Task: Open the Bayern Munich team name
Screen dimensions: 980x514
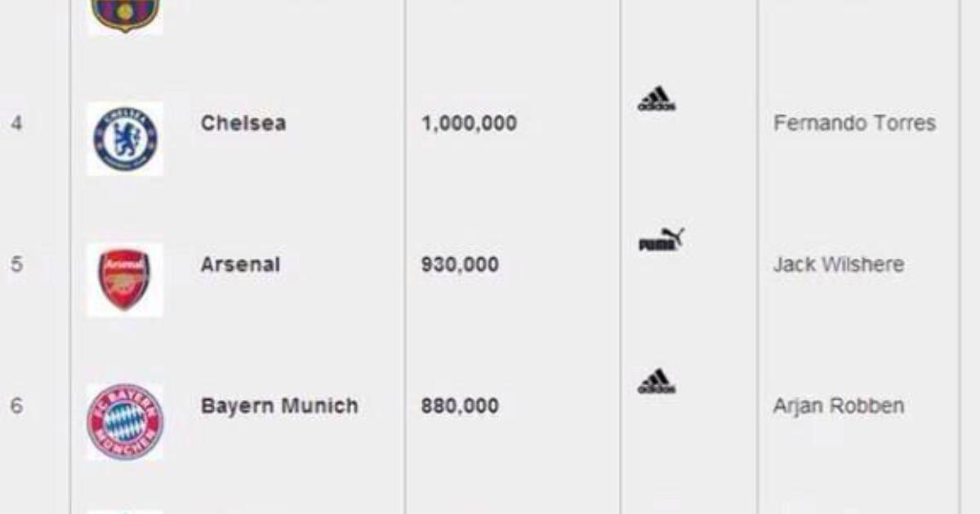Action: pos(279,405)
